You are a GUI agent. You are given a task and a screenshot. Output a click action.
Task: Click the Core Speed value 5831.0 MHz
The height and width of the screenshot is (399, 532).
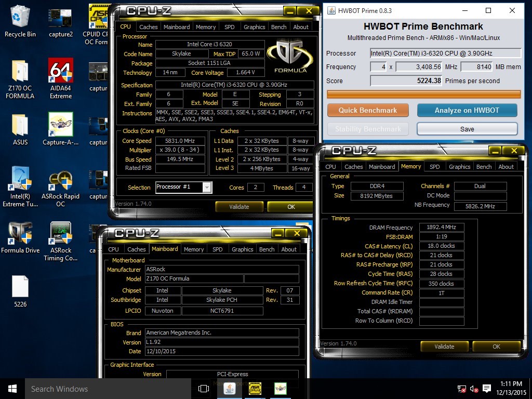click(180, 141)
